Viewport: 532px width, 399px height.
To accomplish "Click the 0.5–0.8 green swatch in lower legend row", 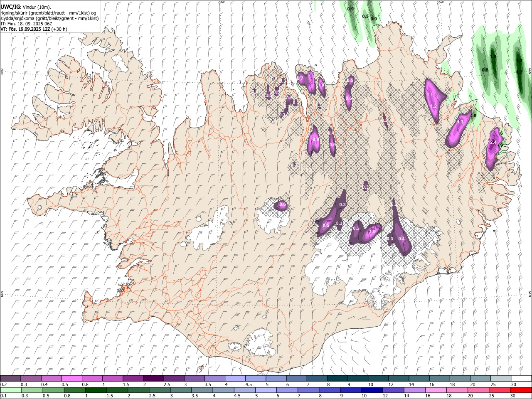I will click(54, 390).
